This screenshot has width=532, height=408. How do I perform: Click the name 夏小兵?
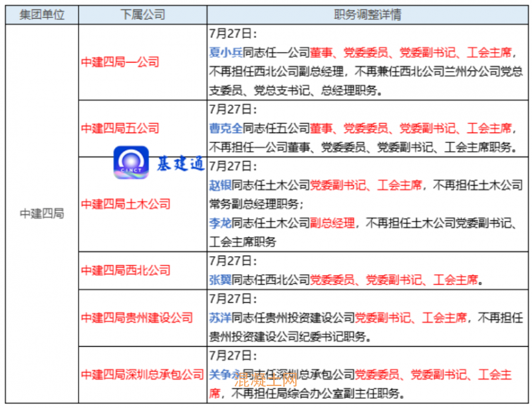pos(226,53)
